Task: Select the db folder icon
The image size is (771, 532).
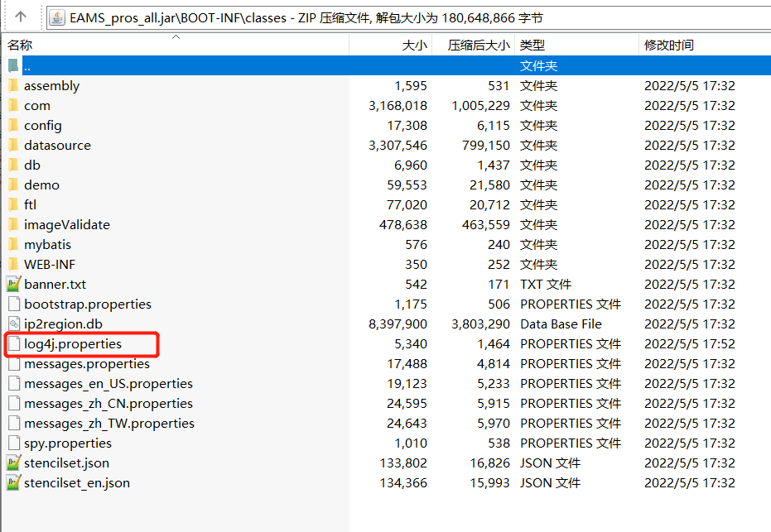Action: click(13, 165)
